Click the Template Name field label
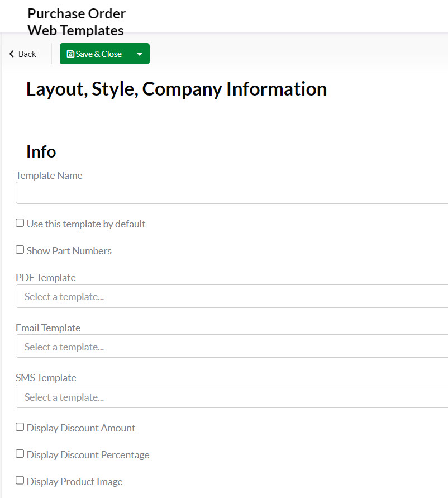The image size is (448, 498). click(x=49, y=176)
